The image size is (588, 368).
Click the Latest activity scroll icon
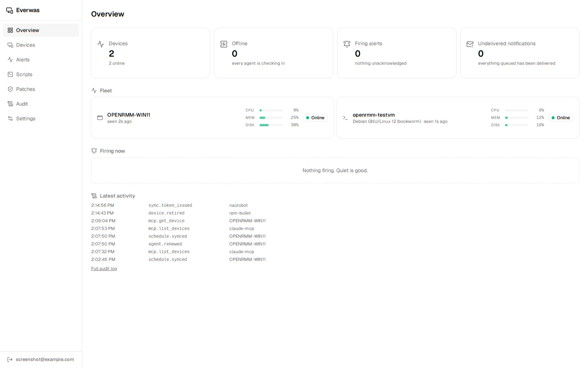94,196
